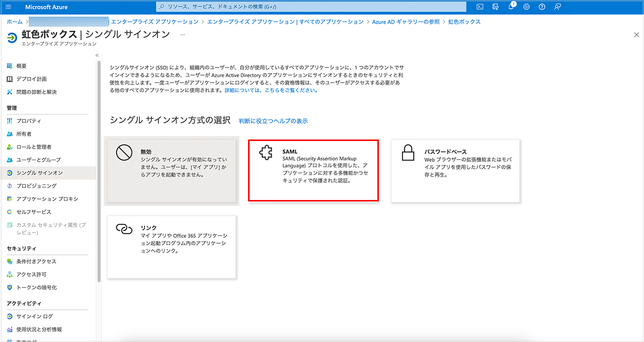Select the パスワードベース sign-on card
The width and height of the screenshot is (644, 342).
pyautogui.click(x=455, y=171)
